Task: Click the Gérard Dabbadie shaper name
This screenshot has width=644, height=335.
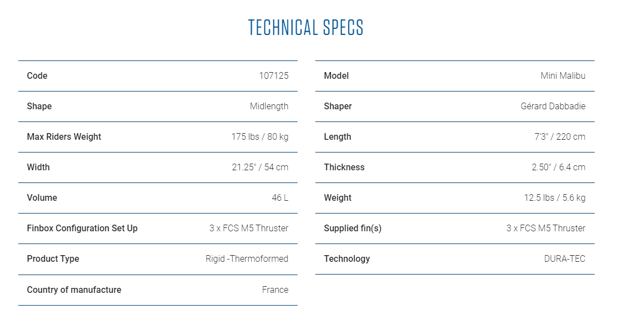Action: 553,106
